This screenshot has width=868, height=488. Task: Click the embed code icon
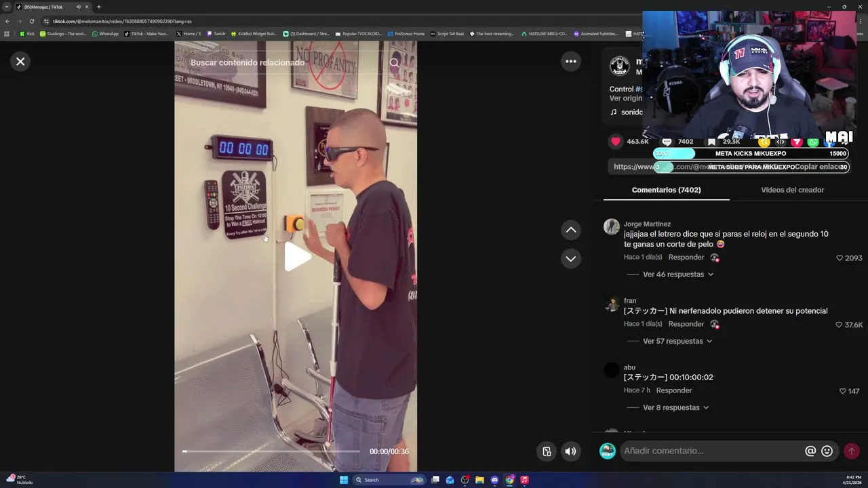781,142
